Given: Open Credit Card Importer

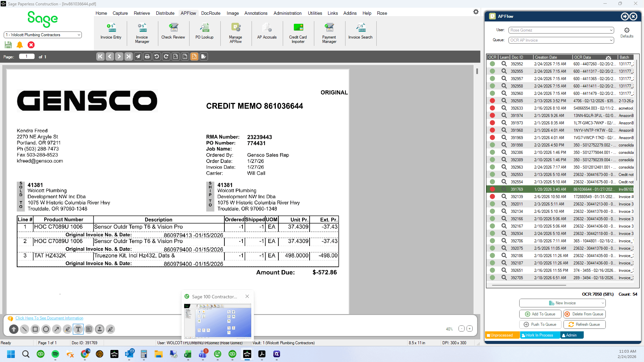Looking at the screenshot, I should coord(298,33).
